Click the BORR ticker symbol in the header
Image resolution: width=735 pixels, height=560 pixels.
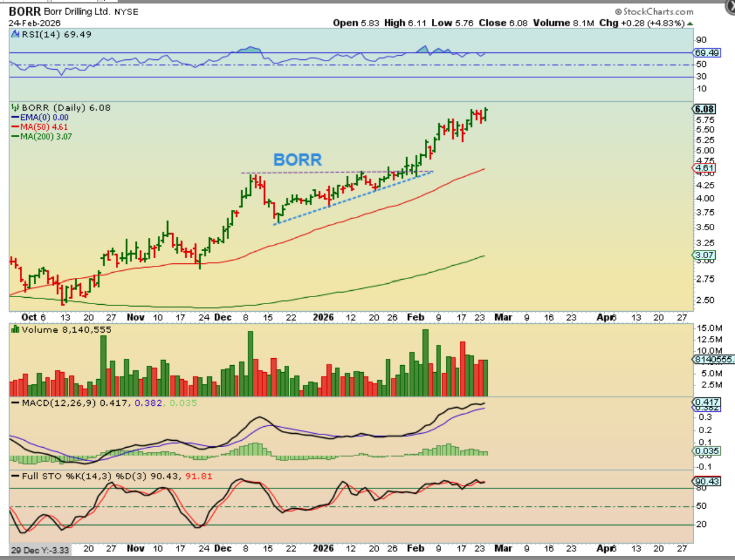25,12
